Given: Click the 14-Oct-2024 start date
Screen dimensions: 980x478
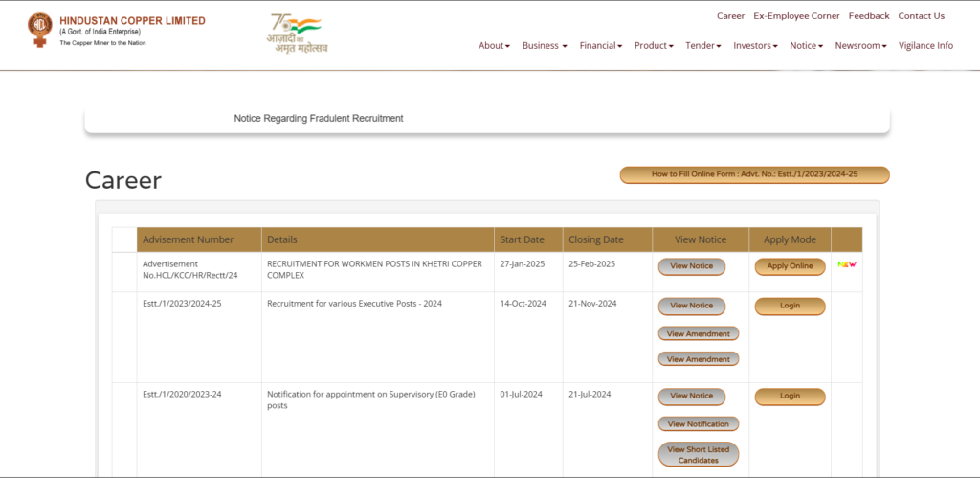Looking at the screenshot, I should coord(523,304).
